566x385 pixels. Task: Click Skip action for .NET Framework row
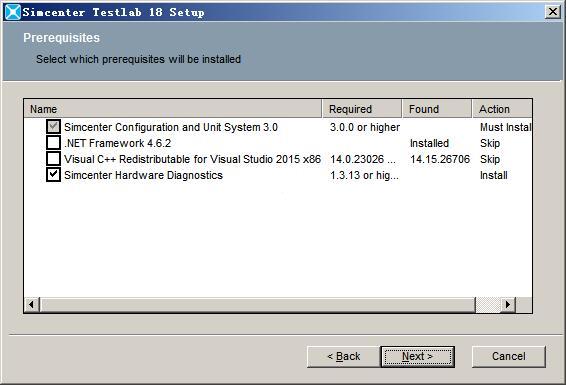pyautogui.click(x=490, y=143)
